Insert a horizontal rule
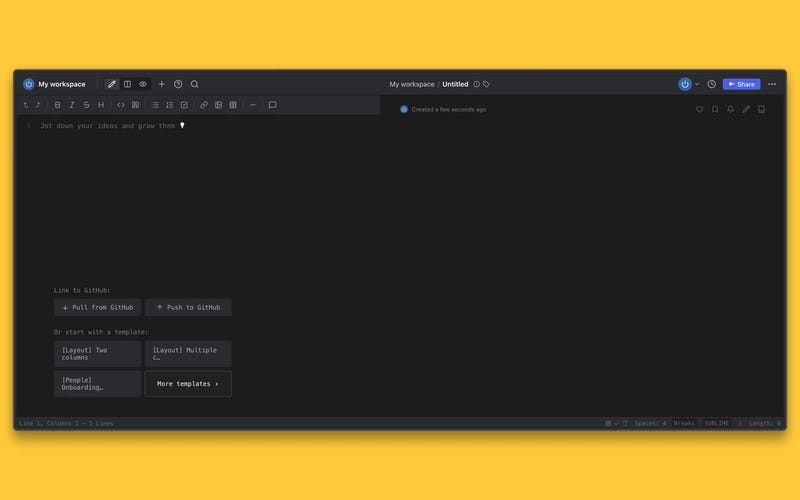The image size is (800, 500). coord(253,105)
